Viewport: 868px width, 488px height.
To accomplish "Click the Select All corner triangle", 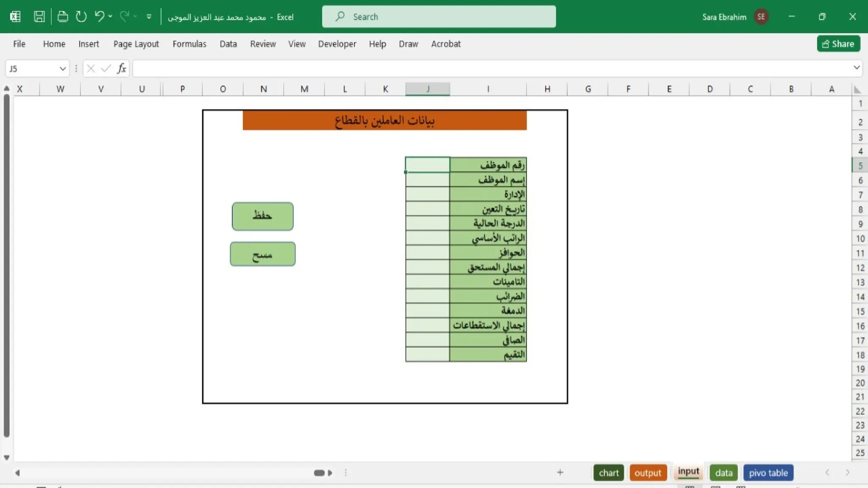I will [x=857, y=89].
